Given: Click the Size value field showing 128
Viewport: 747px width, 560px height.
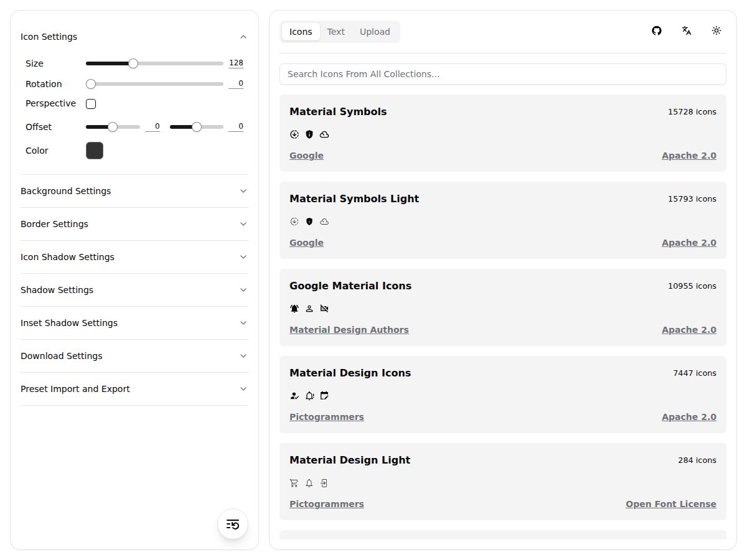Looking at the screenshot, I should [x=236, y=63].
